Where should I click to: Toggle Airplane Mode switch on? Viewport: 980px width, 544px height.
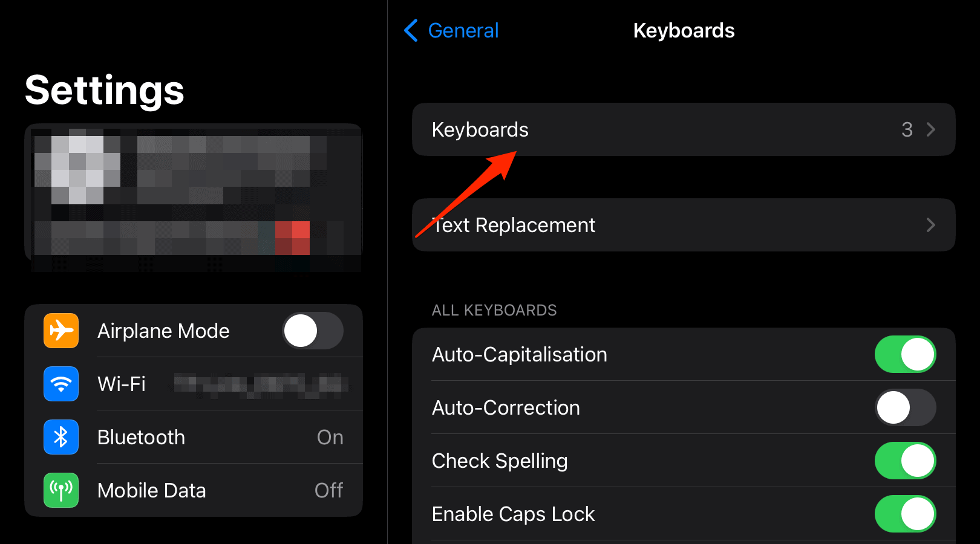[x=313, y=331]
